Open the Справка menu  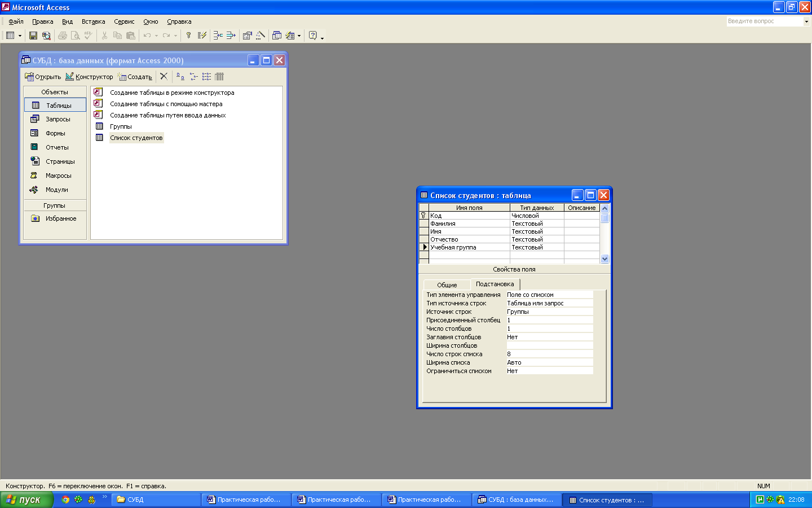point(179,21)
